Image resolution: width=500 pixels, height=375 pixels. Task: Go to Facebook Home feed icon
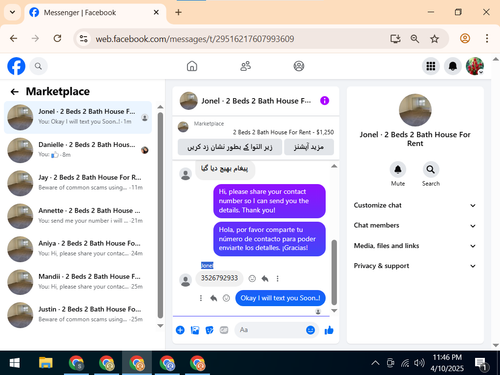pos(192,66)
